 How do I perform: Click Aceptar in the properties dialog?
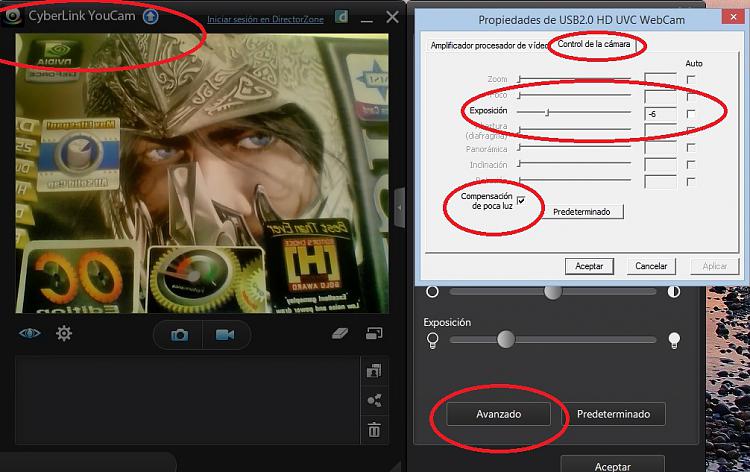click(x=589, y=266)
